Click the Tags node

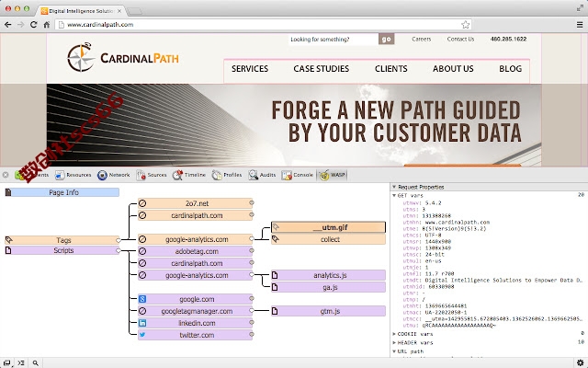[x=62, y=240]
